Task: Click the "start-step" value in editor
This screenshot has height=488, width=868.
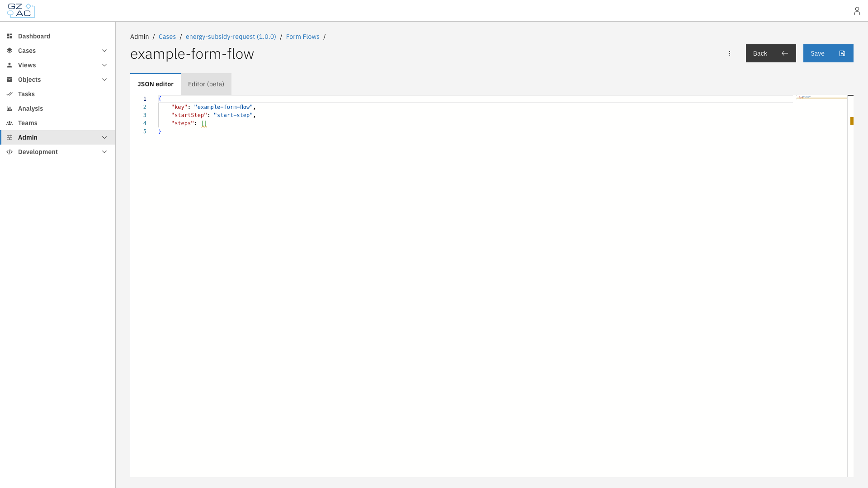Action: click(x=233, y=115)
